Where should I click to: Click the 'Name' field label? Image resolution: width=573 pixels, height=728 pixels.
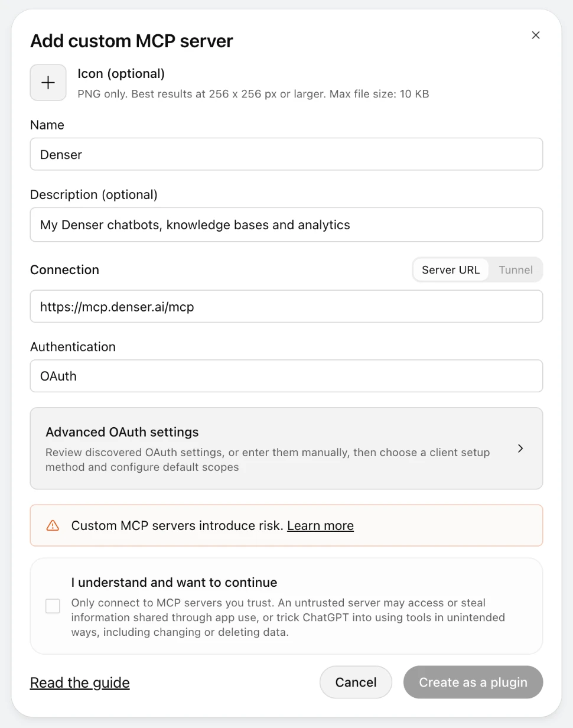(47, 125)
